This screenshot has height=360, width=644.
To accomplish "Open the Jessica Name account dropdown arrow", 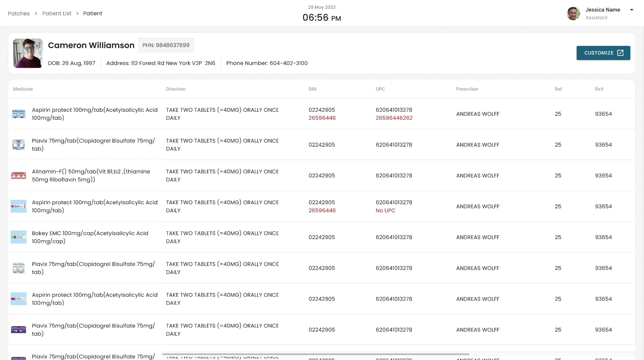I will point(632,10).
